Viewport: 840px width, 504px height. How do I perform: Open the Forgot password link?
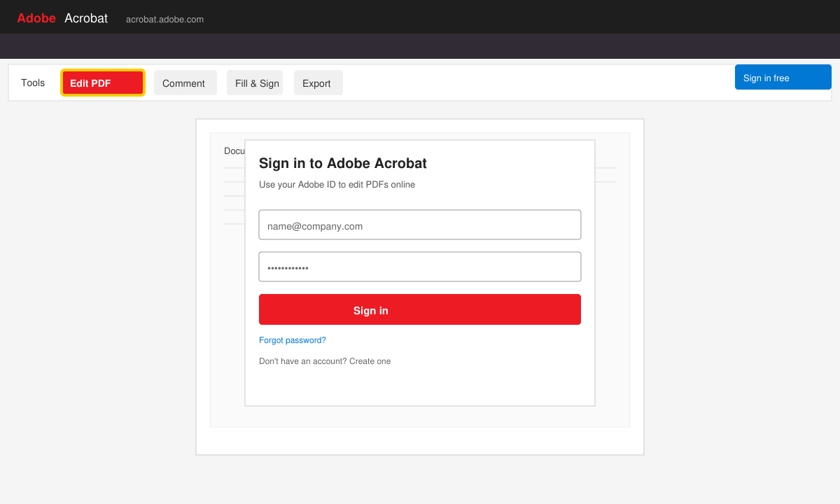click(x=293, y=340)
